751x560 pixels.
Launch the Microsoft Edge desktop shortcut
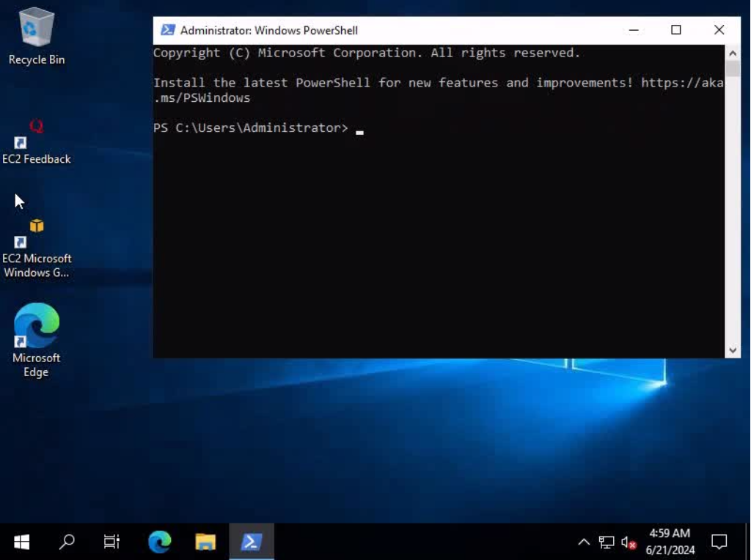[37, 340]
